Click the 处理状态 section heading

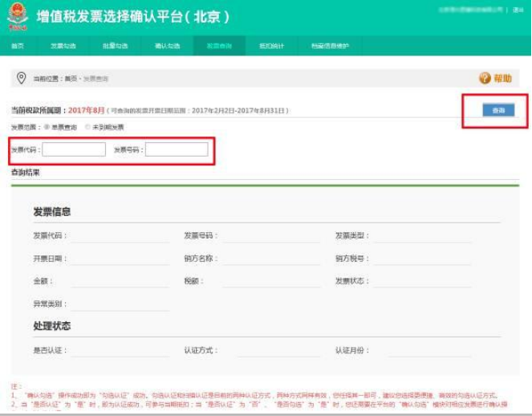pos(52,326)
